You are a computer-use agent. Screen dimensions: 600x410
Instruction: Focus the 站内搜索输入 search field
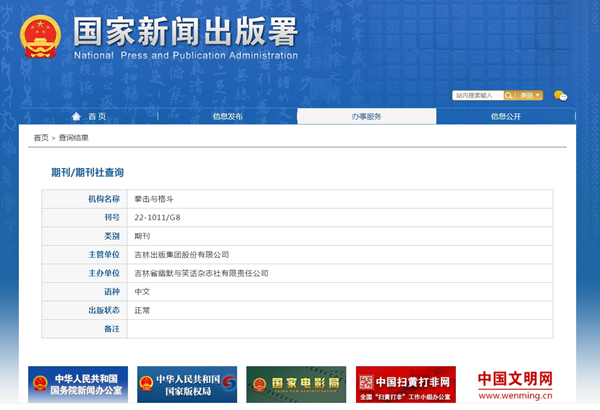click(x=478, y=95)
